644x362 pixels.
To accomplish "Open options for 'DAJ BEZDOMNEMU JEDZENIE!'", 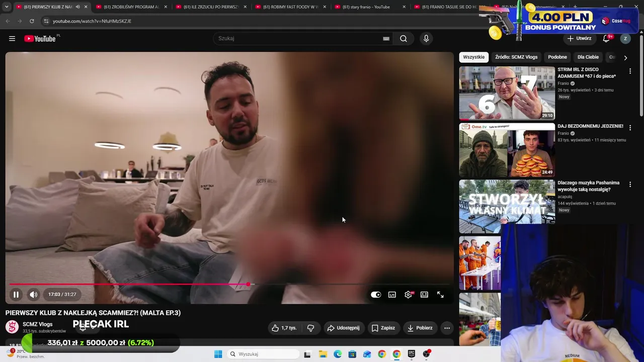I will [630, 128].
